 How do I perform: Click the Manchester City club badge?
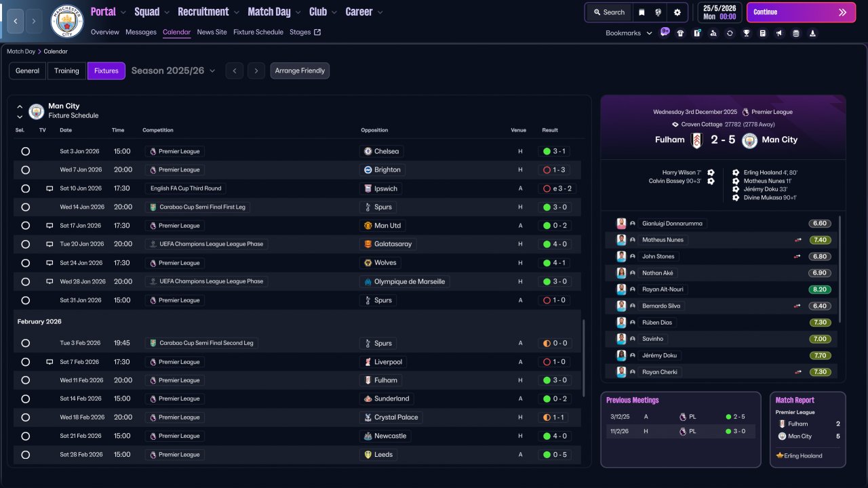67,21
